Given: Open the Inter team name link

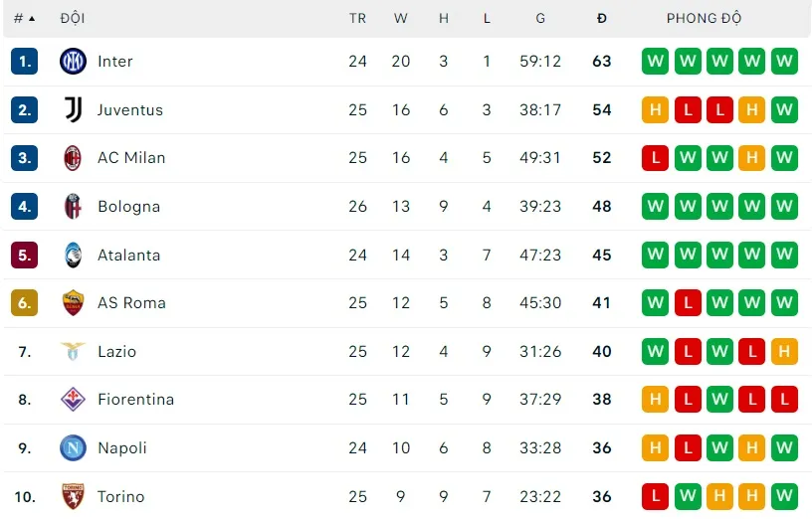Looking at the screenshot, I should (114, 62).
